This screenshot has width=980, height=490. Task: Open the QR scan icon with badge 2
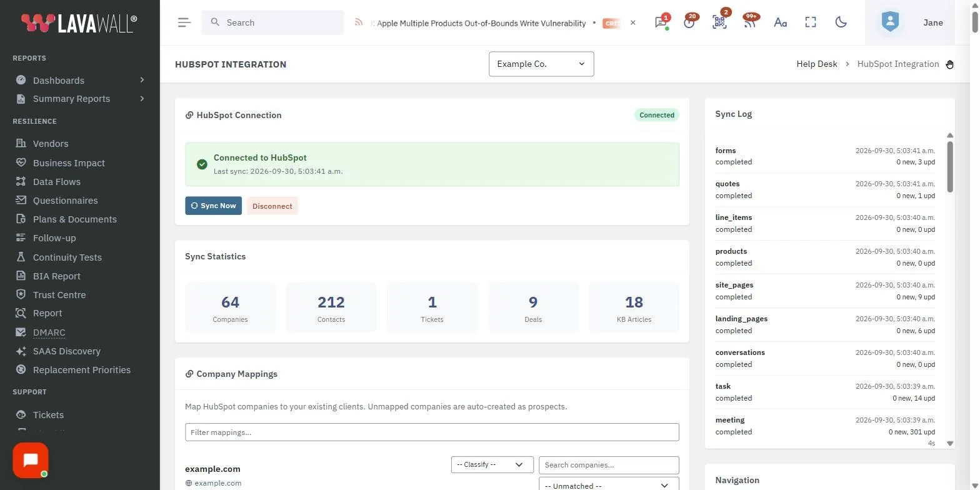[719, 22]
